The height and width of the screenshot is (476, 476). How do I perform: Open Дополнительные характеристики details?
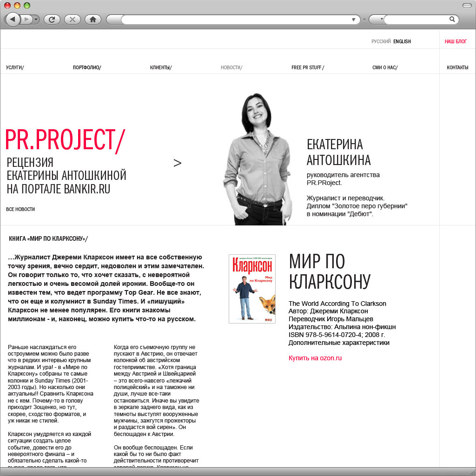339,343
